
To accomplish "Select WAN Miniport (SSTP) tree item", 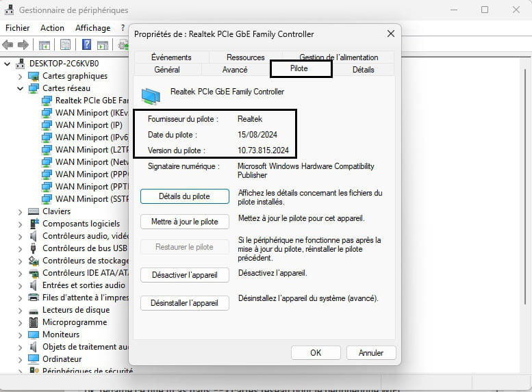I will pos(84,198).
